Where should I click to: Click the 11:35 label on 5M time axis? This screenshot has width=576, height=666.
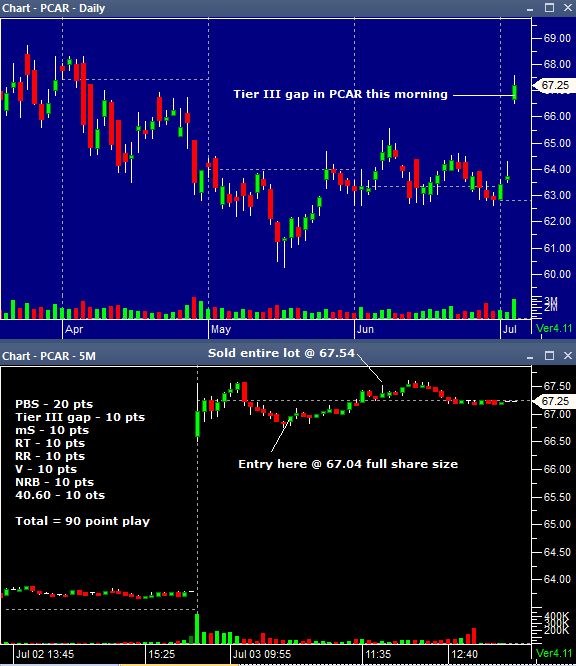coord(378,654)
